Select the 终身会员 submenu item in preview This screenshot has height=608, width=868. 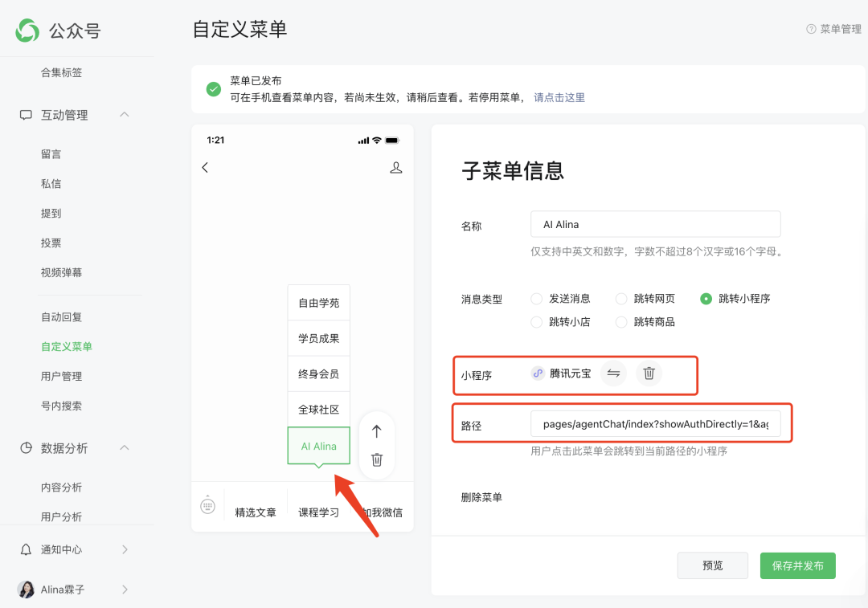(318, 373)
